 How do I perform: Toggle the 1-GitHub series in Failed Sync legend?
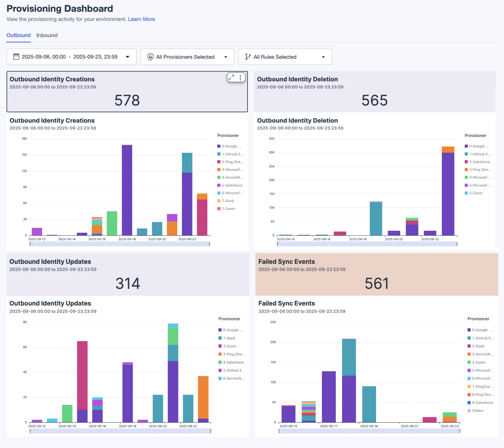click(x=469, y=338)
